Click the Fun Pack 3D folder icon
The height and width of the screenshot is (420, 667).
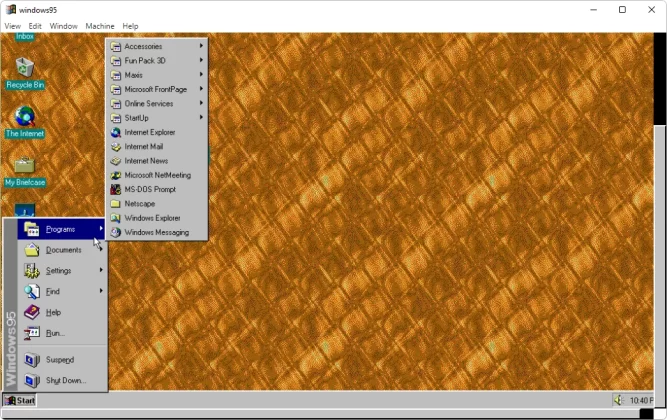coord(116,61)
